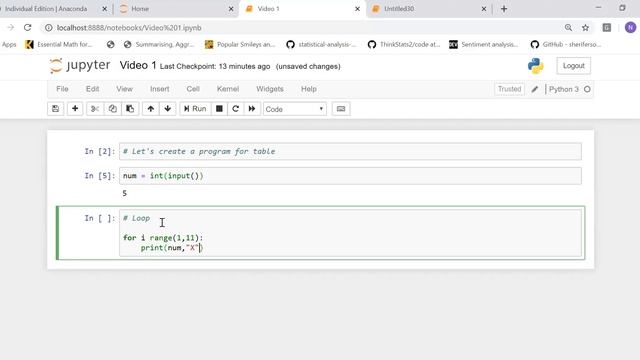This screenshot has height=360, width=640.
Task: Click the save and checkpoint icon
Action: 56,109
